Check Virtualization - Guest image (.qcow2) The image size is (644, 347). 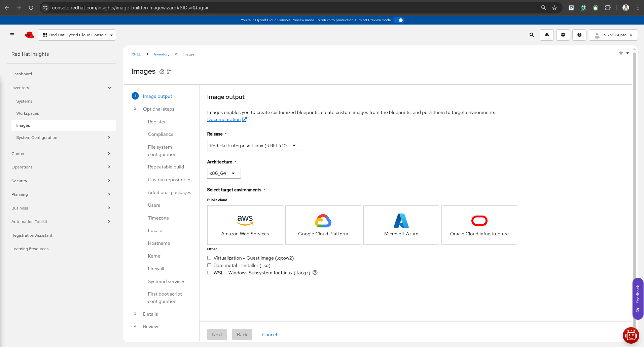point(209,258)
